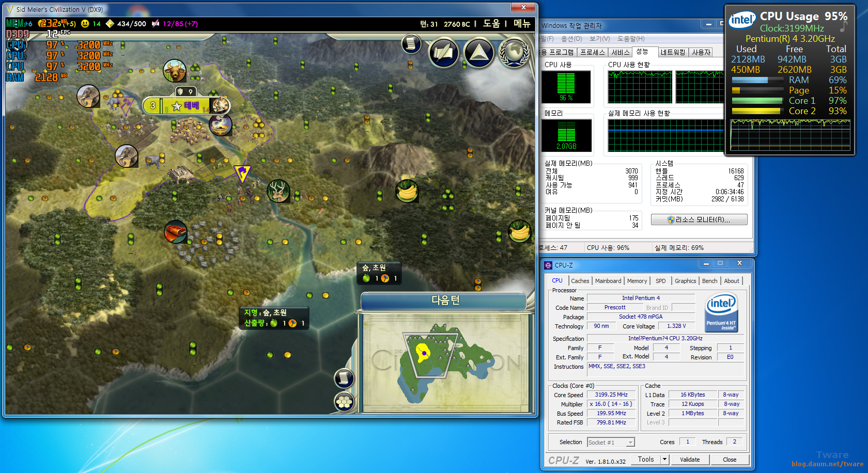Click the Specification field in CPU-Z

click(x=665, y=338)
